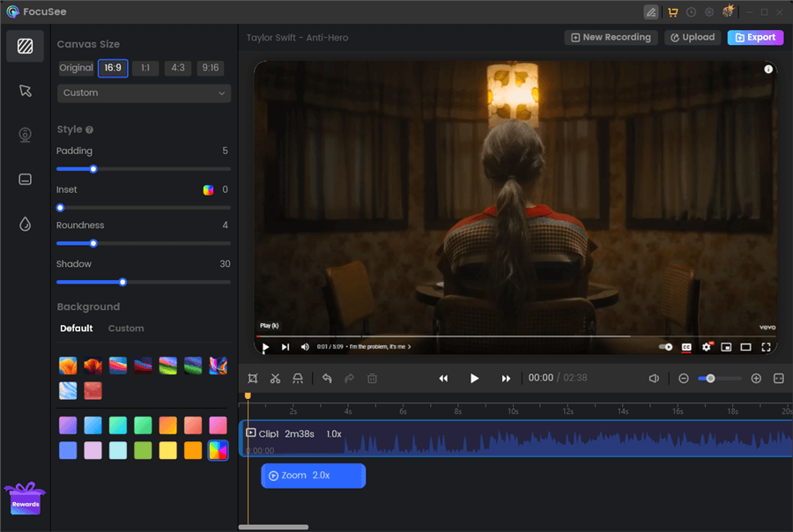
Task: Fit the timeline to window icon
Action: tap(779, 378)
